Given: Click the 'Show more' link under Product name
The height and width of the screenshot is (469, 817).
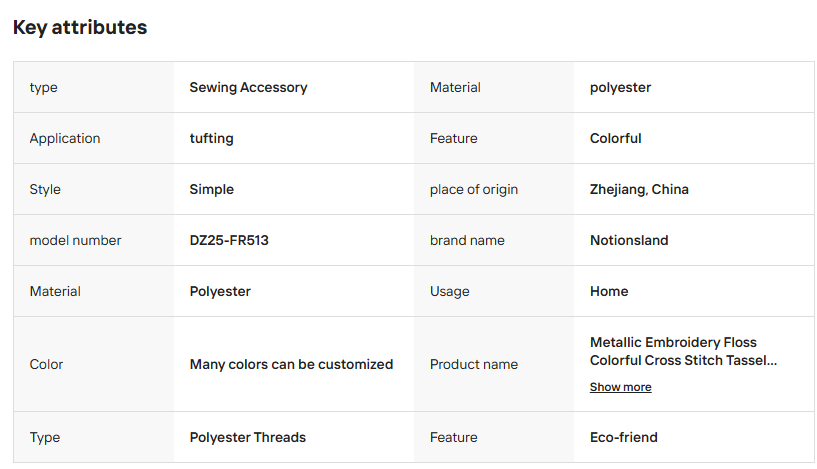Looking at the screenshot, I should pos(620,387).
